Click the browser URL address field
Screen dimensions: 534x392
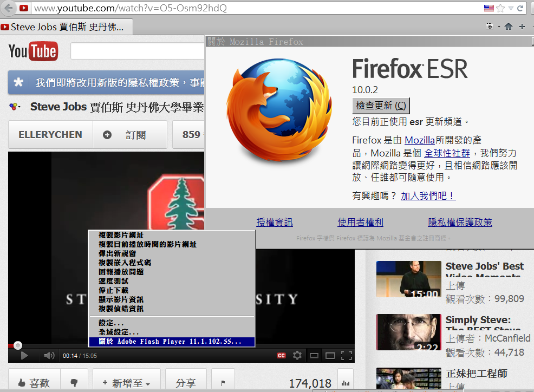[257, 8]
